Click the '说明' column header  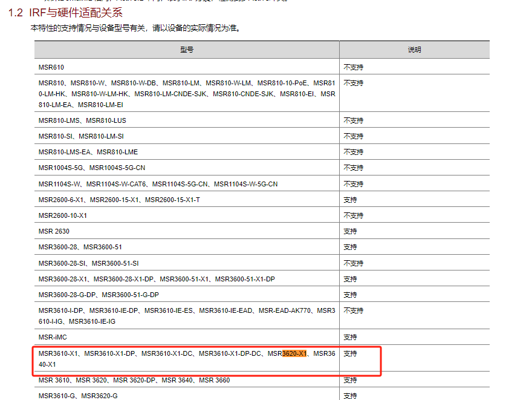[414, 50]
